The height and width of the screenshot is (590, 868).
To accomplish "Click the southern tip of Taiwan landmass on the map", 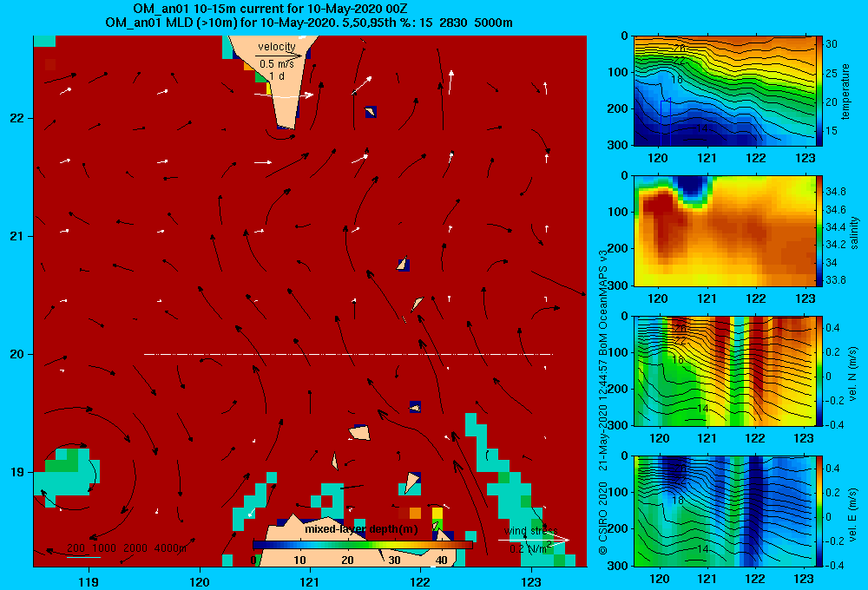I will [x=285, y=125].
